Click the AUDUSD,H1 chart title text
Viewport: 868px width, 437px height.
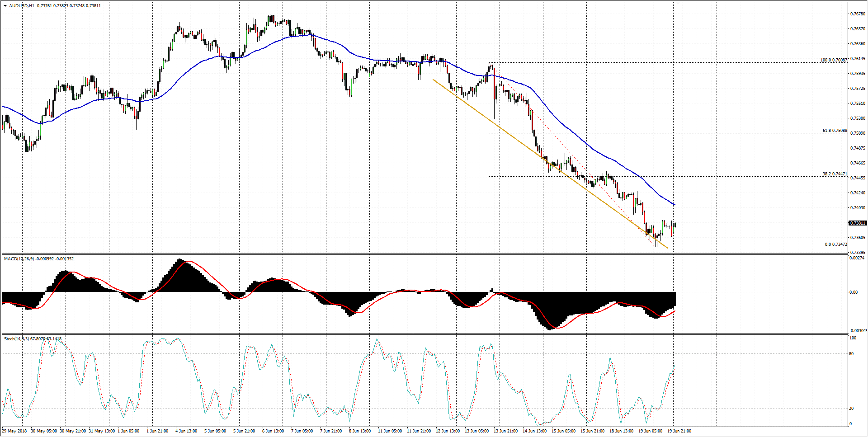click(22, 6)
